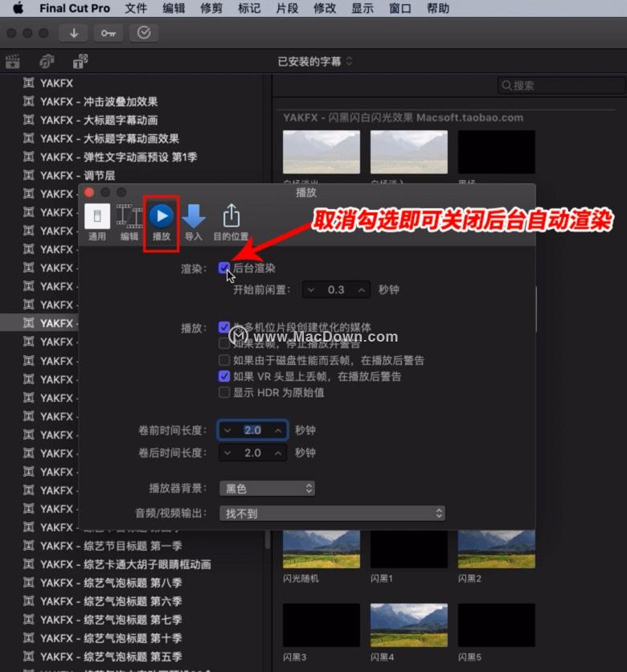Open the 已安装的字幕 popup menu
The image size is (627, 672).
315,62
